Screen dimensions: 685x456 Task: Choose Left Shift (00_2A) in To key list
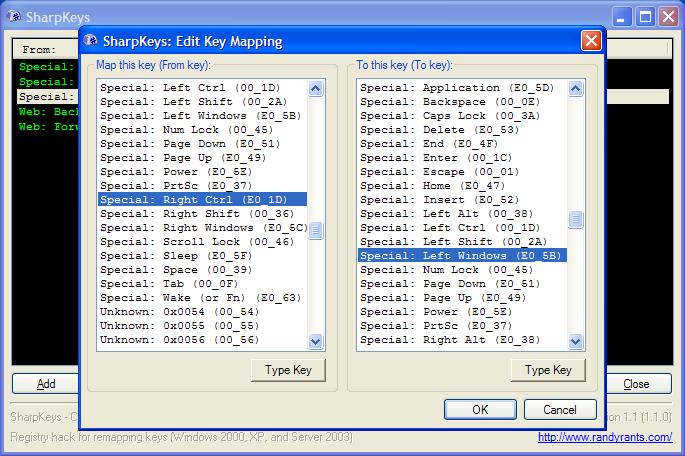pos(463,242)
